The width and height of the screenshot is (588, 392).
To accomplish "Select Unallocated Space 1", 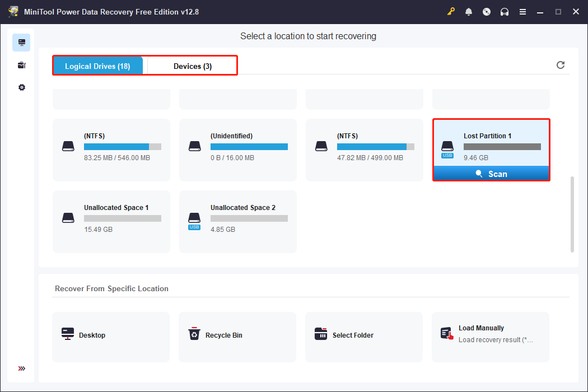I will pos(111,221).
